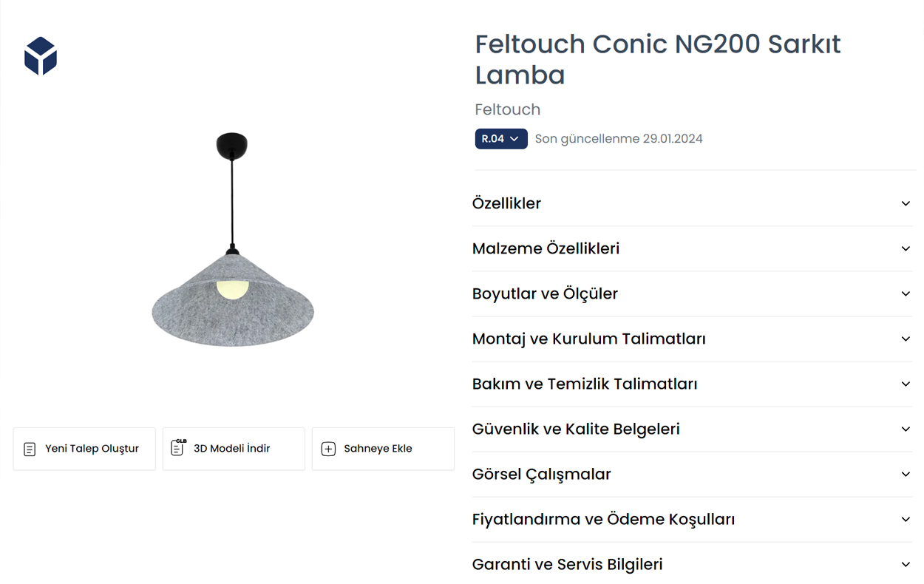Add the lamp to scene via Sahneye Ekle
Viewport: 924px width, 584px height.
click(378, 449)
